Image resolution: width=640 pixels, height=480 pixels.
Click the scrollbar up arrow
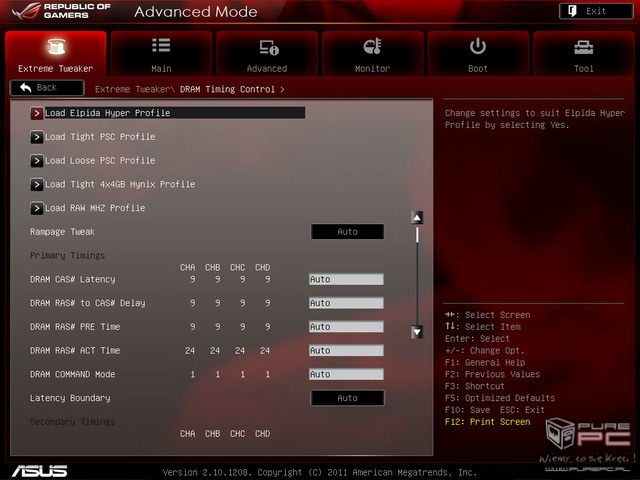[417, 218]
